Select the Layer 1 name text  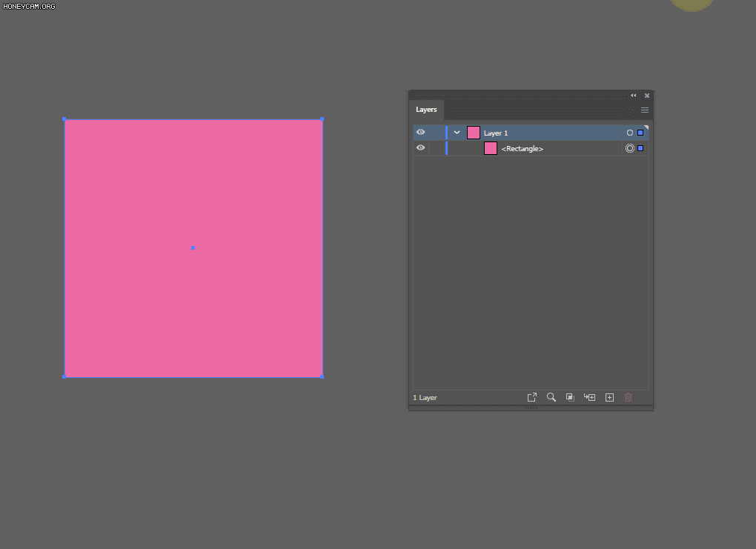pos(496,133)
